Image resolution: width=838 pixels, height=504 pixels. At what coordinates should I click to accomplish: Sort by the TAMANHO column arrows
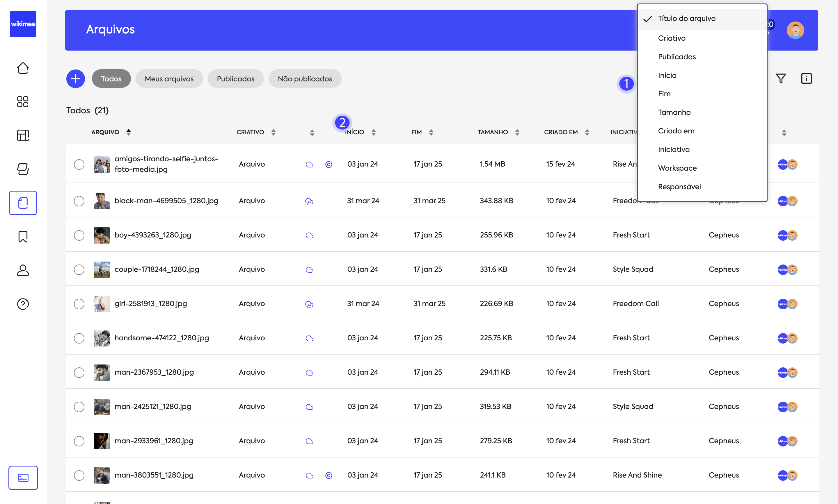tap(517, 133)
